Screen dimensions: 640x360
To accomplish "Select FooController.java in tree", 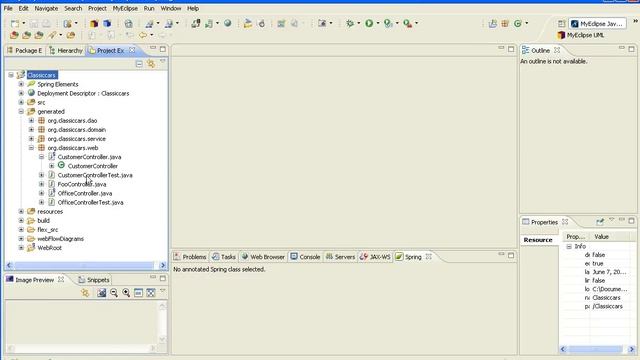I will click(82, 184).
